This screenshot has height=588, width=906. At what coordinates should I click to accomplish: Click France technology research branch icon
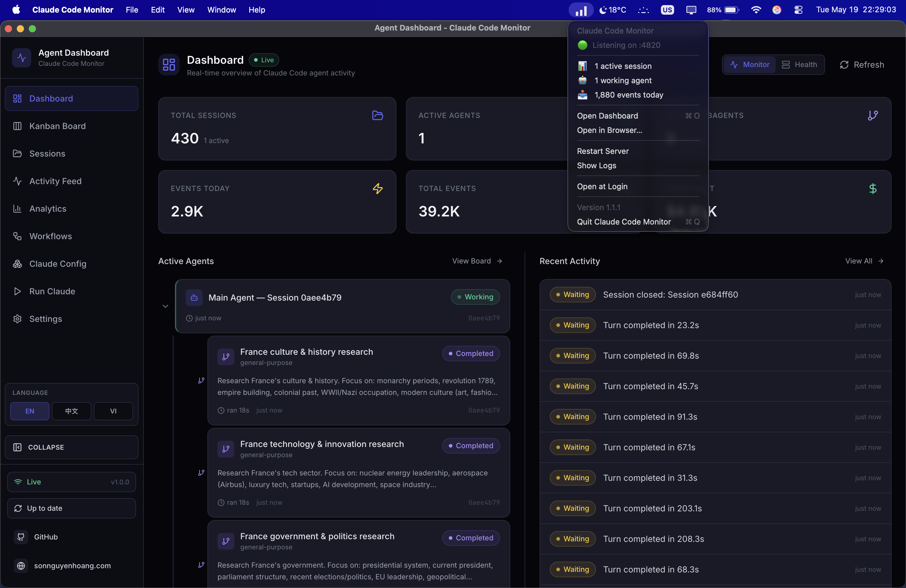click(226, 449)
